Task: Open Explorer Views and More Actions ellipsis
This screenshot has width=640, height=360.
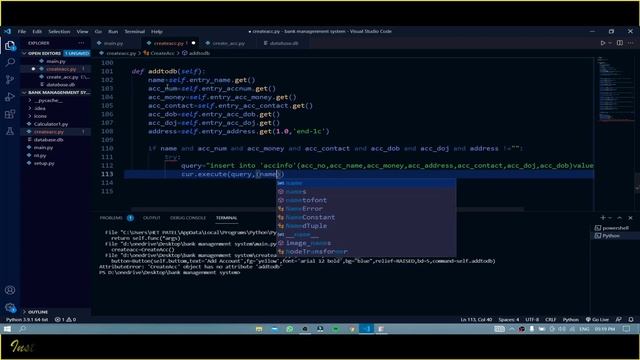Action: point(81,43)
